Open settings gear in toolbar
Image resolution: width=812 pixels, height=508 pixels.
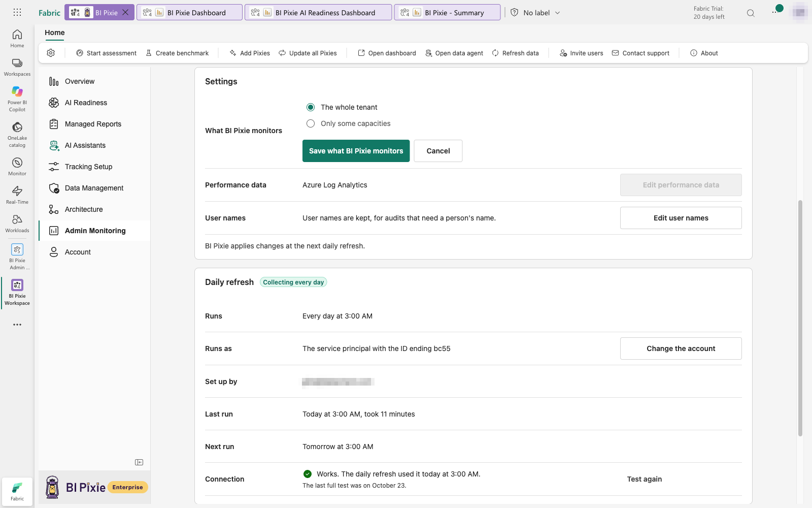pos(51,53)
